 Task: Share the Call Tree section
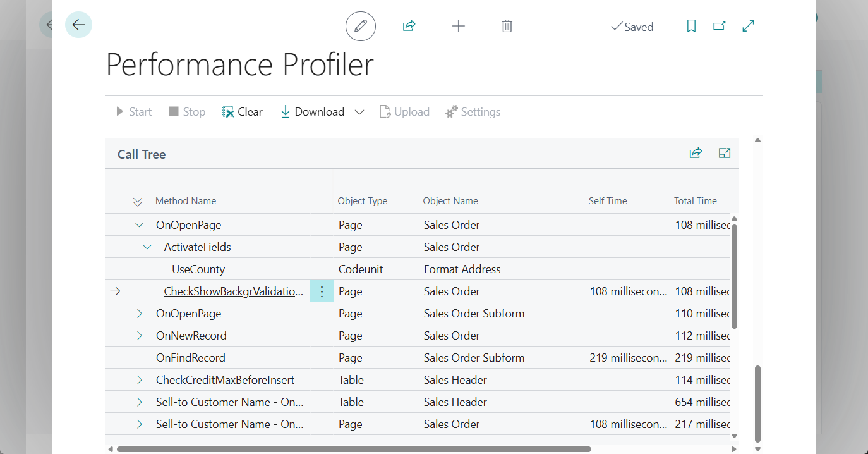(x=696, y=153)
